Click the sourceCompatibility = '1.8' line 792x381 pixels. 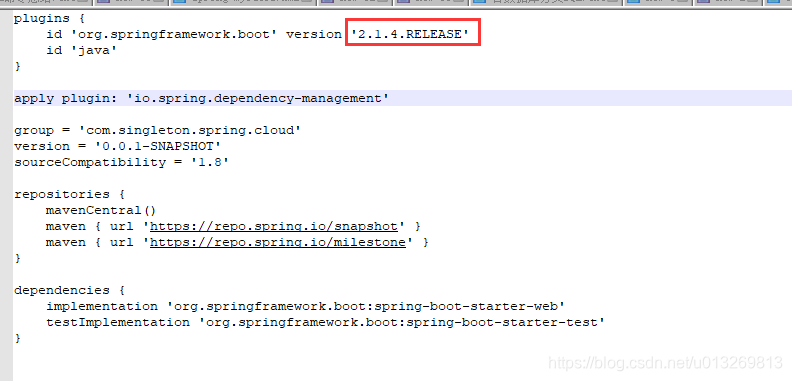click(121, 163)
